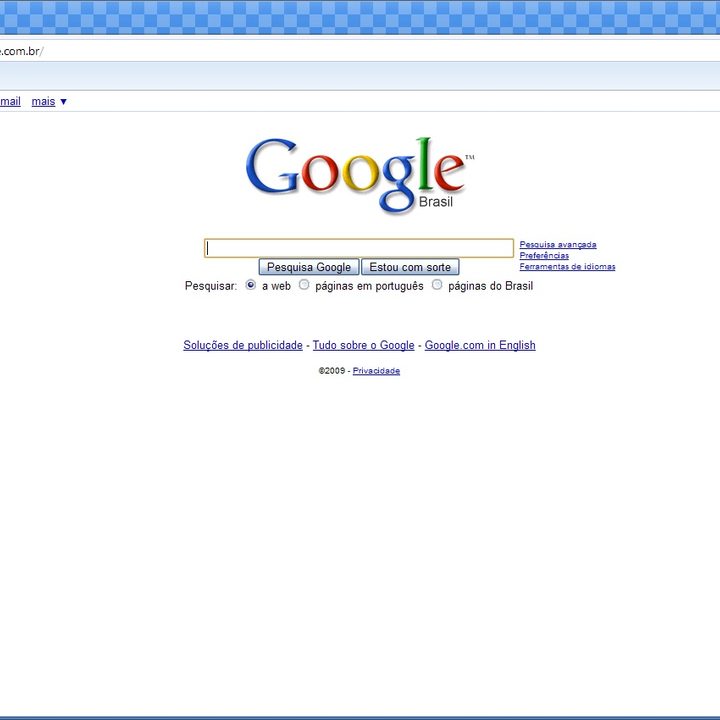Click the 'Brasil' text under the logo
Viewport: 720px width, 720px height.
(x=436, y=202)
